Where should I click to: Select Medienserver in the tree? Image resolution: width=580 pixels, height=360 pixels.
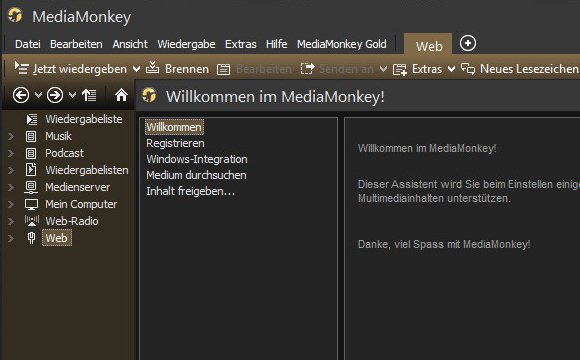tap(78, 187)
